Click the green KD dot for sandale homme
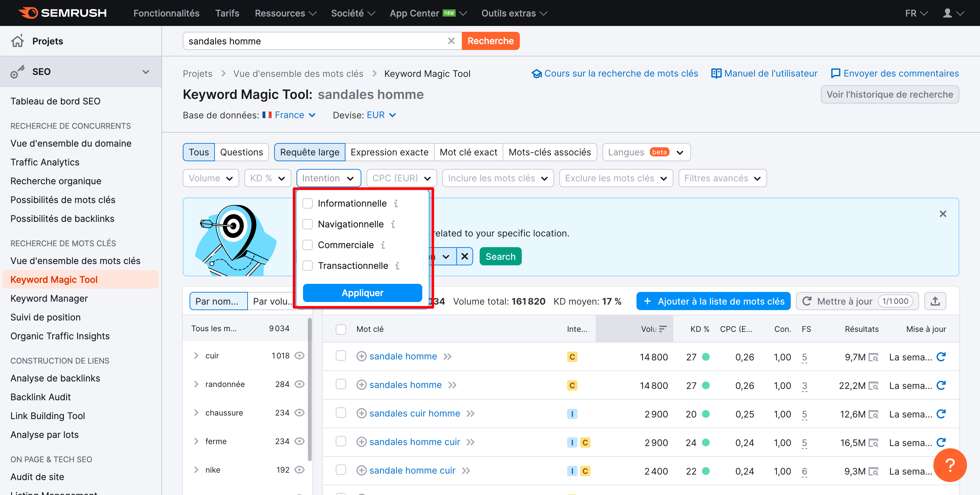This screenshot has height=495, width=980. tap(706, 357)
